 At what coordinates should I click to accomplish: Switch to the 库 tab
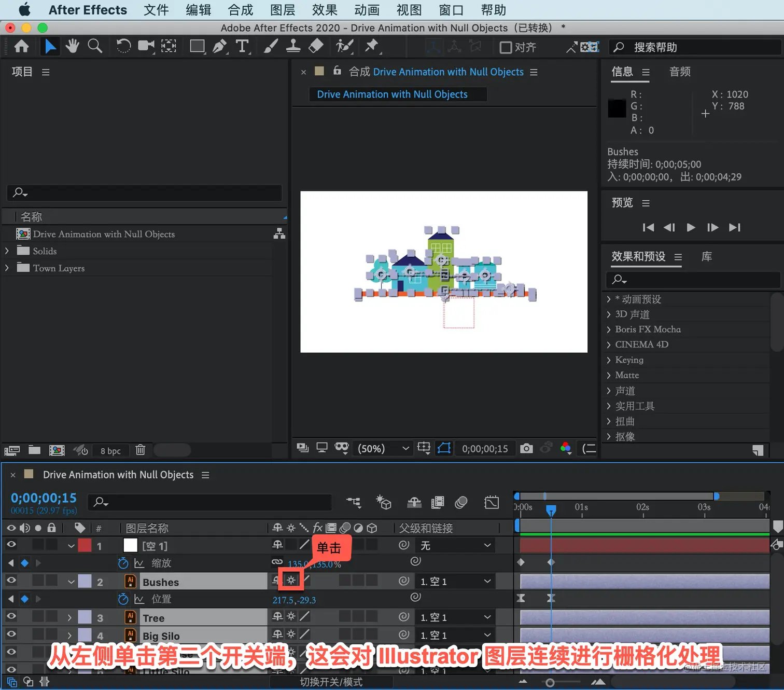click(707, 256)
